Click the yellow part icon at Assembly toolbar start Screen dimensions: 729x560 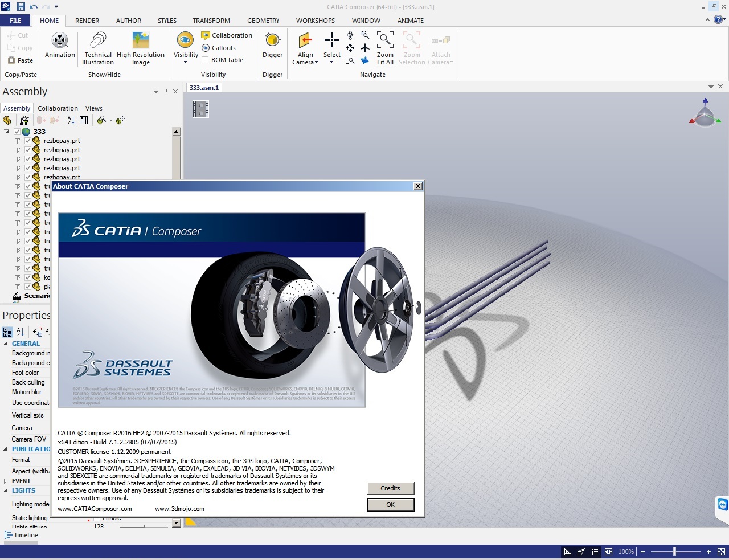point(7,120)
